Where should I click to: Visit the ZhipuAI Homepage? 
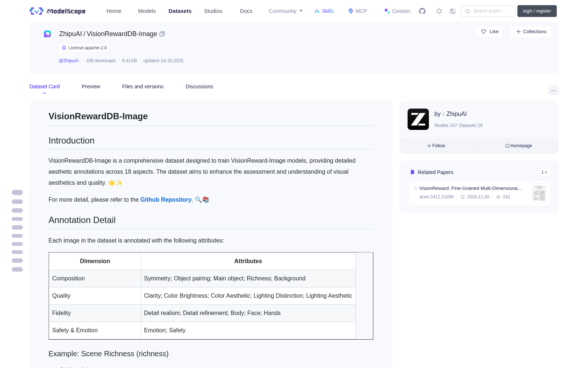519,146
